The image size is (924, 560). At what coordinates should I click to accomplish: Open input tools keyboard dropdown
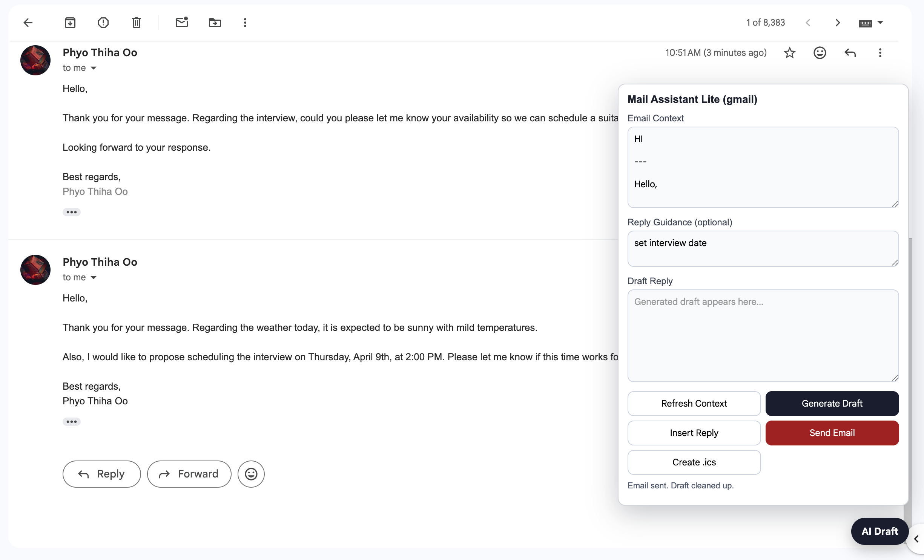click(x=880, y=23)
